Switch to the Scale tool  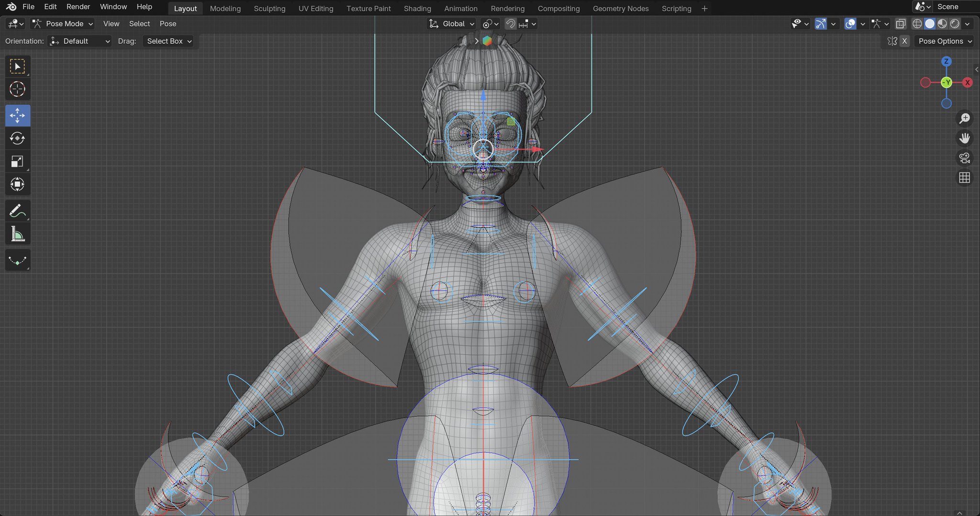click(18, 162)
